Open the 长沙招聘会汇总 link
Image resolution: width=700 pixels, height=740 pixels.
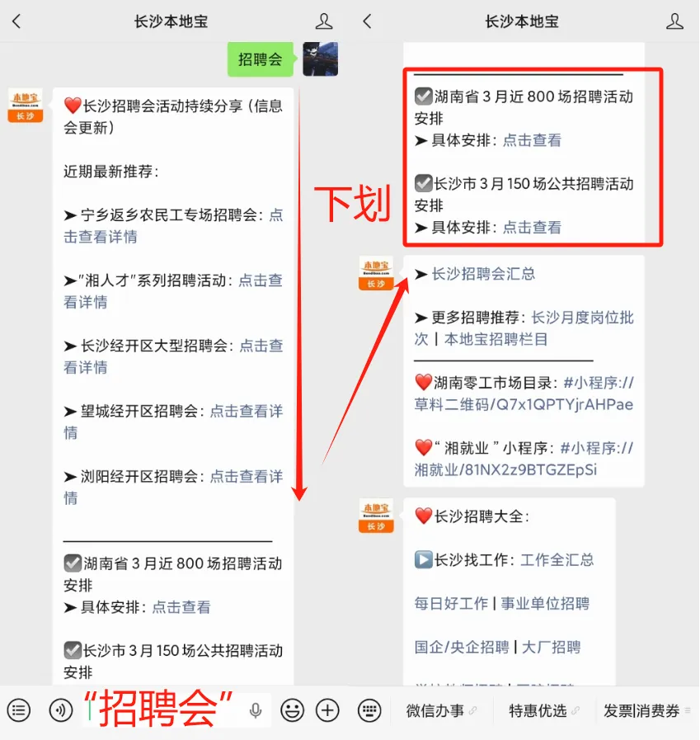483,274
